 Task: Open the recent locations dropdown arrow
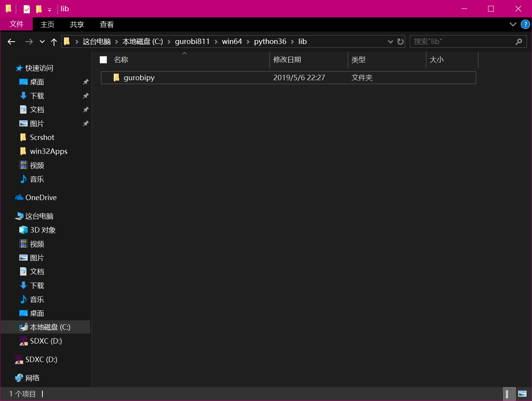42,42
